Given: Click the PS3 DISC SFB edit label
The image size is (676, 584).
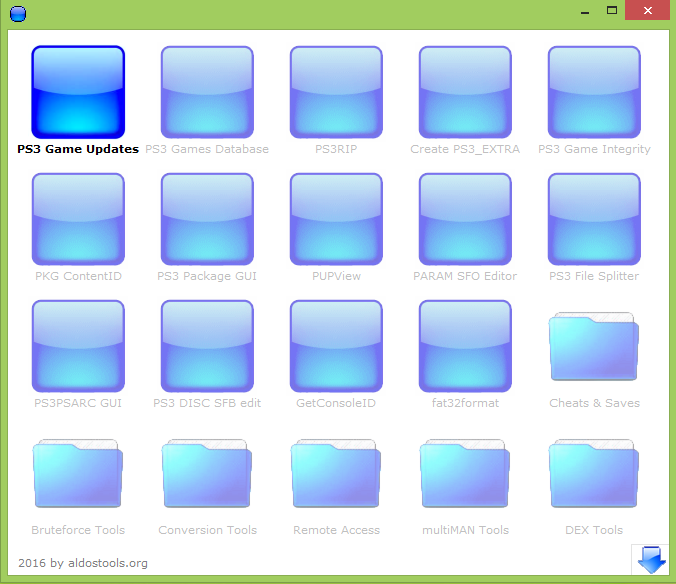Looking at the screenshot, I should [x=207, y=403].
